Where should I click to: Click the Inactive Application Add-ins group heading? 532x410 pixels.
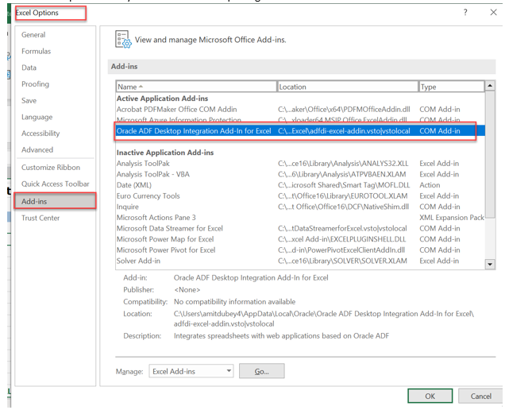(x=165, y=153)
